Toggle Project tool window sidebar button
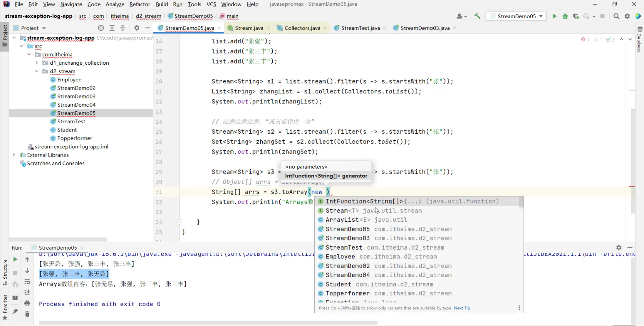644x326 pixels. click(5, 36)
